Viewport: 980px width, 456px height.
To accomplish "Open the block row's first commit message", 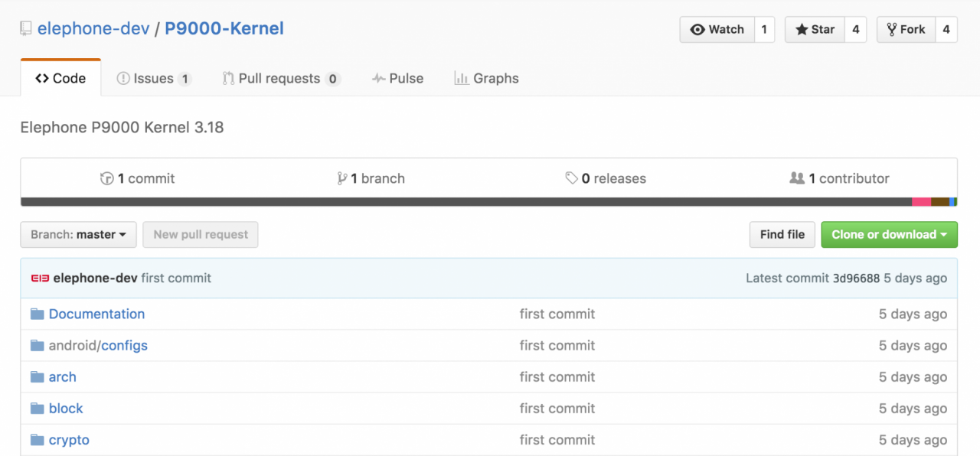I will (557, 409).
